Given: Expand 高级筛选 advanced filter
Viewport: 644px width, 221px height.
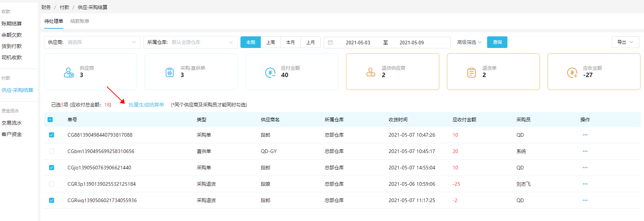Looking at the screenshot, I should pos(469,42).
